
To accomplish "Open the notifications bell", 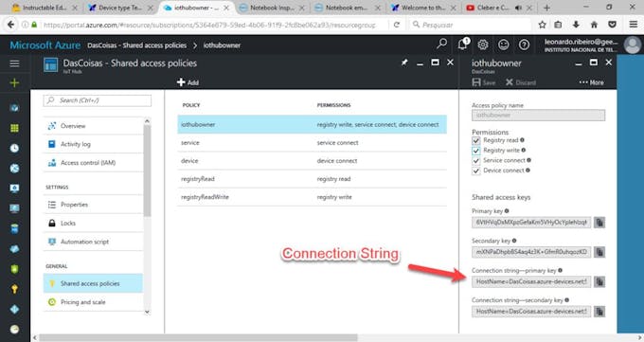I will click(463, 44).
